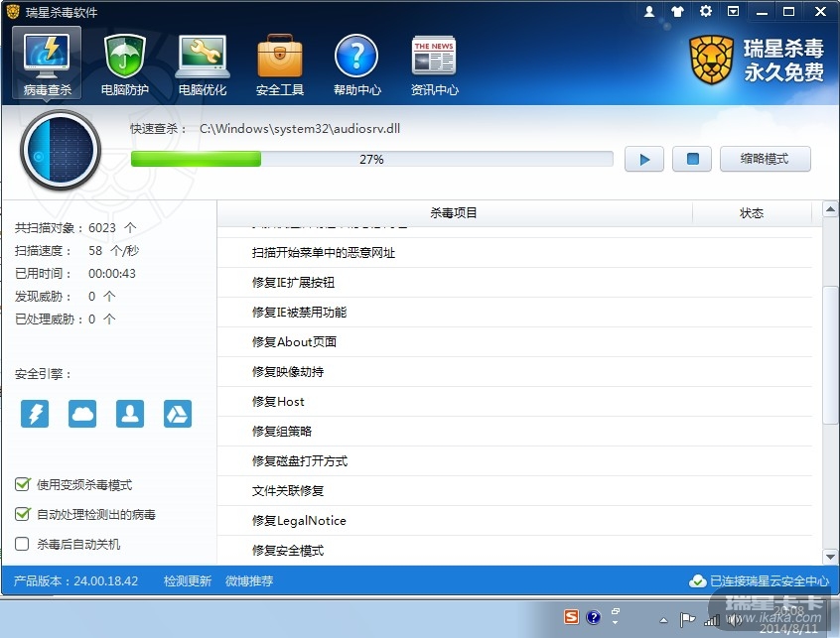The image size is (840, 638).
Task: Stop the scan with the stop button
Action: 692,159
